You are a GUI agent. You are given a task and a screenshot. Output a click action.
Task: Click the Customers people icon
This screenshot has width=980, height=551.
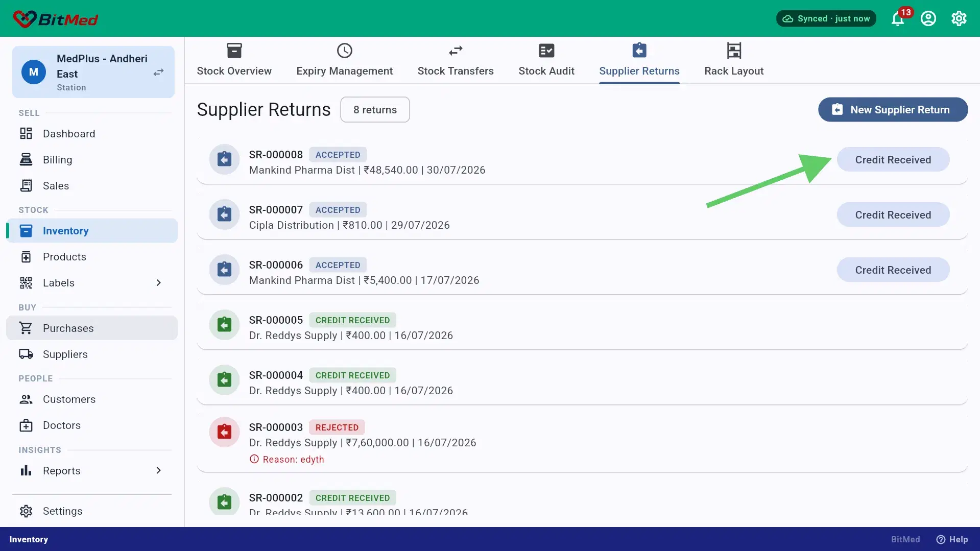pos(26,399)
